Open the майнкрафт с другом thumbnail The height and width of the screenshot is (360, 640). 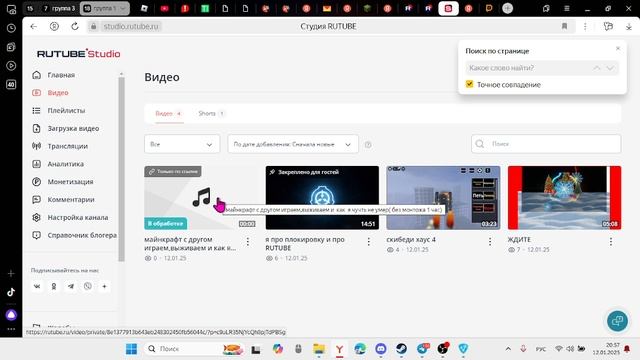pyautogui.click(x=200, y=198)
